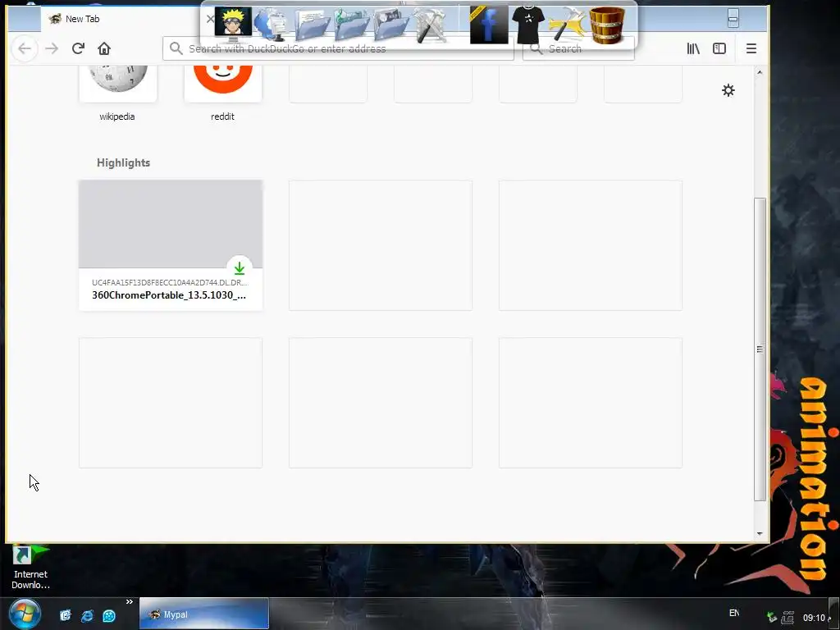840x630 pixels.
Task: Open the Library bookmarks icon
Action: click(x=693, y=48)
